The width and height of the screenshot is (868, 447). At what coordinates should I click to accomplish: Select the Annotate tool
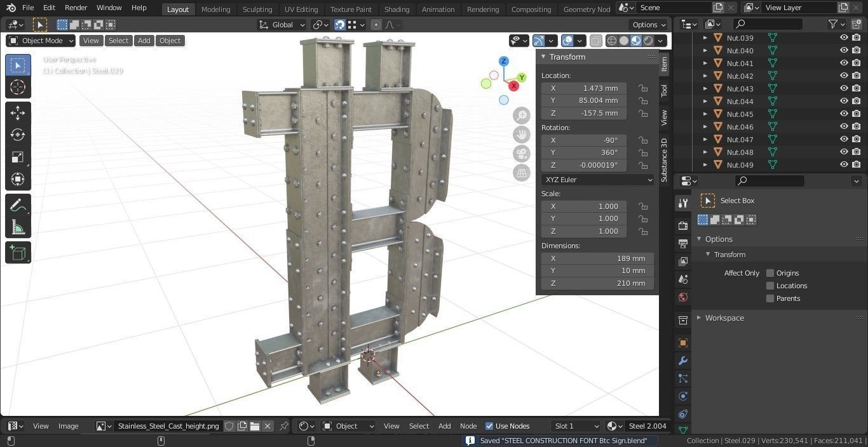coord(18,205)
